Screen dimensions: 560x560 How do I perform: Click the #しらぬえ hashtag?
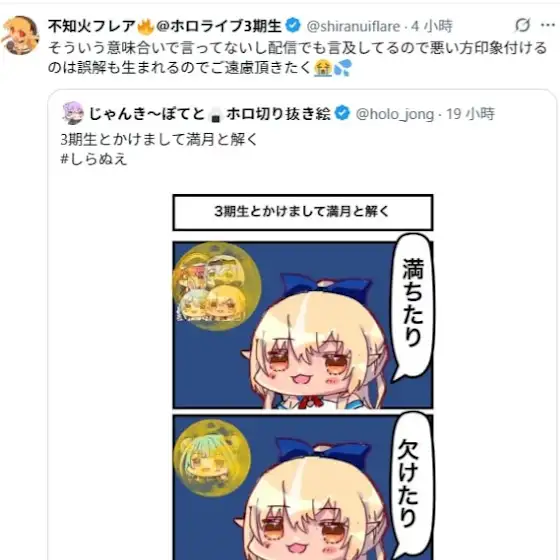pos(94,159)
